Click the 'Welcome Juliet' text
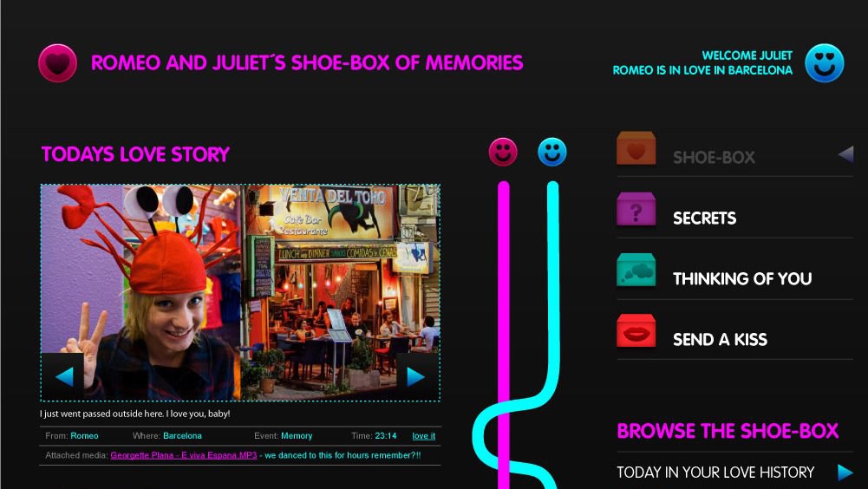This screenshot has width=868, height=489. point(747,55)
